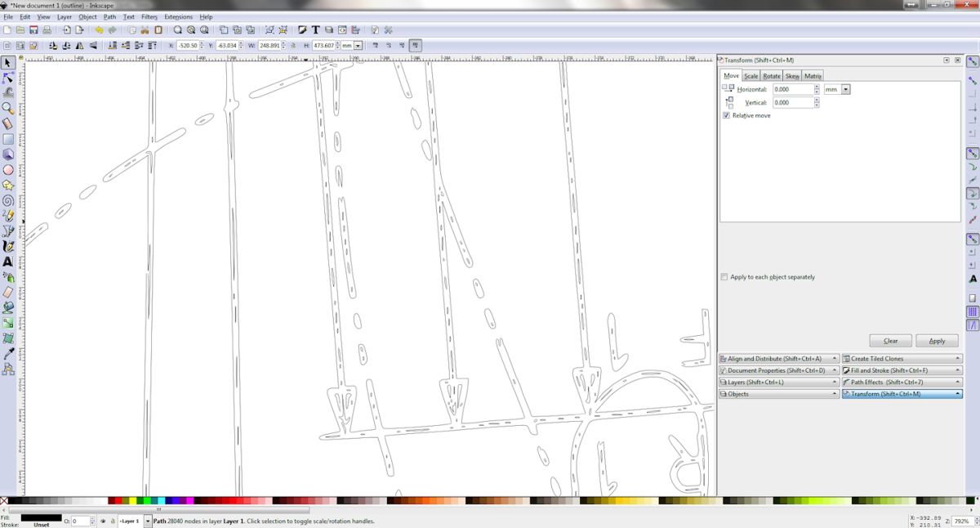Toggle the Relative move checkbox
Image resolution: width=980 pixels, height=528 pixels.
click(x=726, y=115)
